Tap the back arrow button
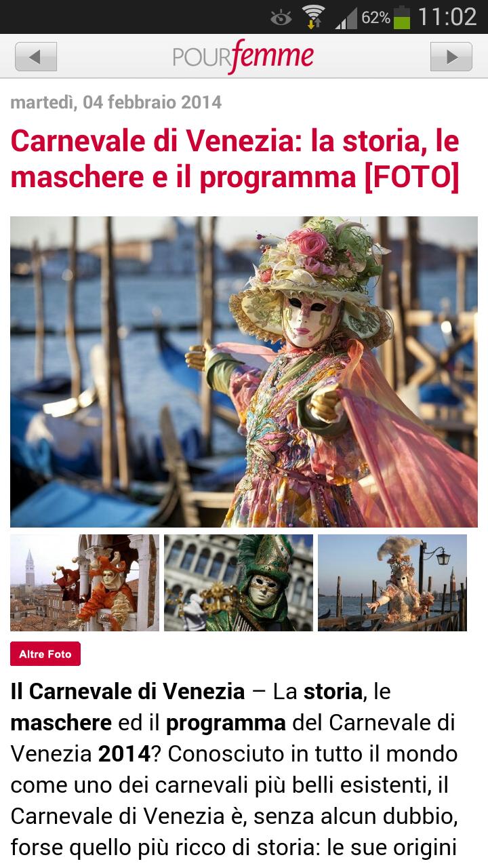The width and height of the screenshot is (488, 868). coord(36,56)
